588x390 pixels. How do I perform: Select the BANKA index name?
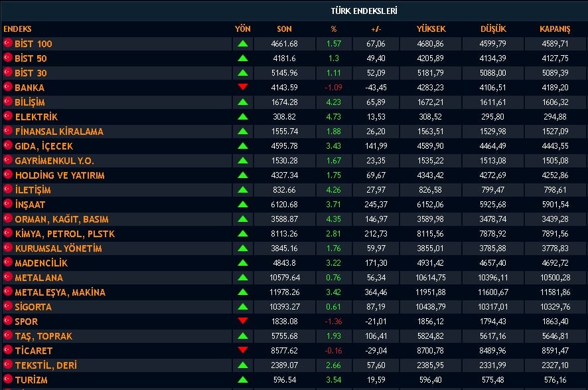point(30,88)
